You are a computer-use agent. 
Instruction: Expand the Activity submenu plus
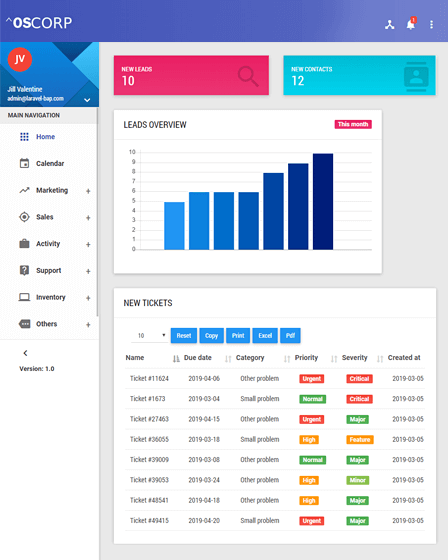pos(88,245)
